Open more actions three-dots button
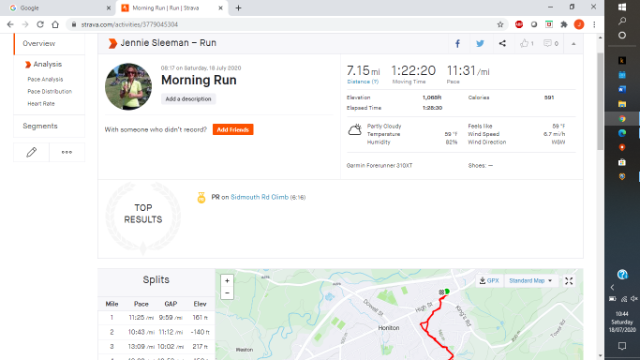This screenshot has height=360, width=640. tap(67, 152)
